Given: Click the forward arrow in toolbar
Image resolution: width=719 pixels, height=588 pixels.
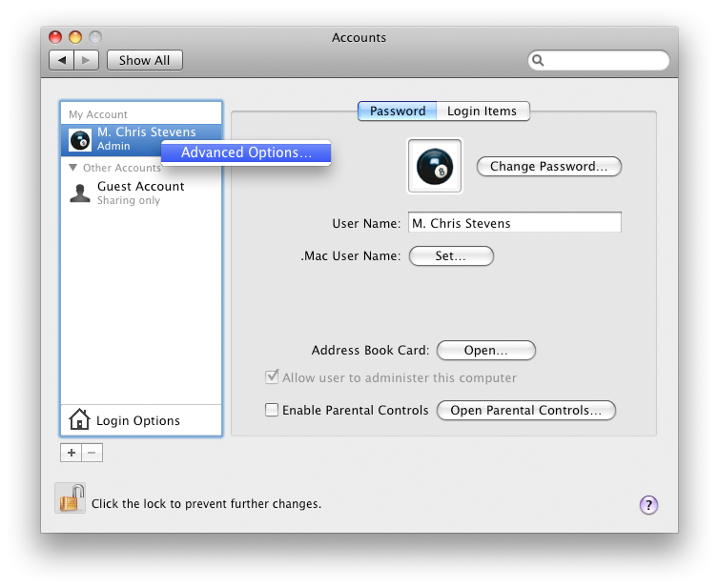Looking at the screenshot, I should 87,60.
